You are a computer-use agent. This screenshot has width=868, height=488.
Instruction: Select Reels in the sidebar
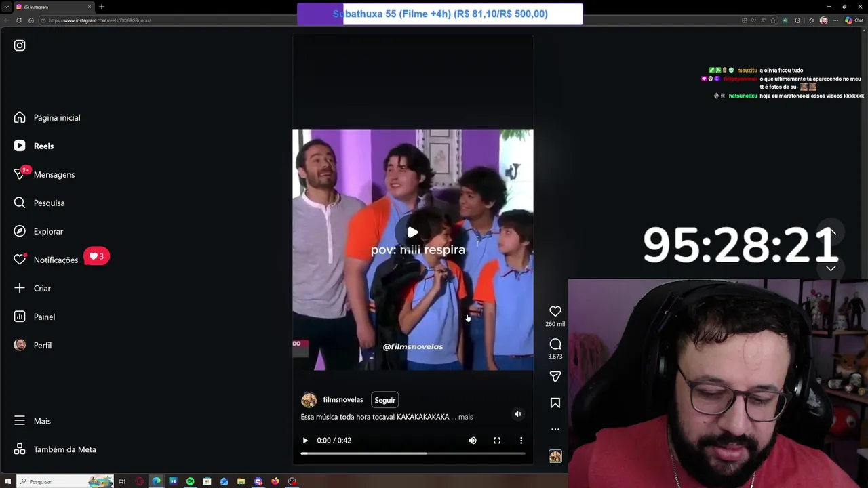click(x=34, y=146)
